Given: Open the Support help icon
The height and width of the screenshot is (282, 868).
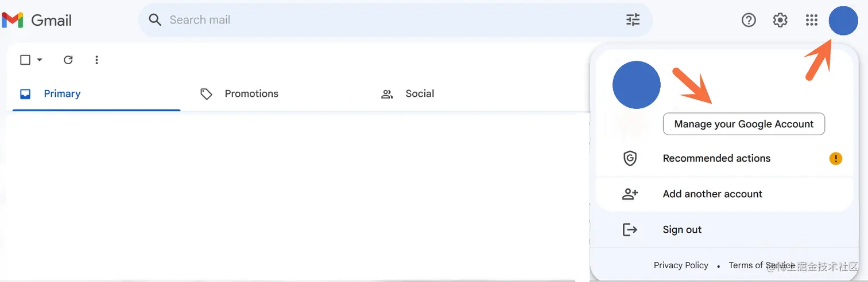Looking at the screenshot, I should (x=749, y=20).
